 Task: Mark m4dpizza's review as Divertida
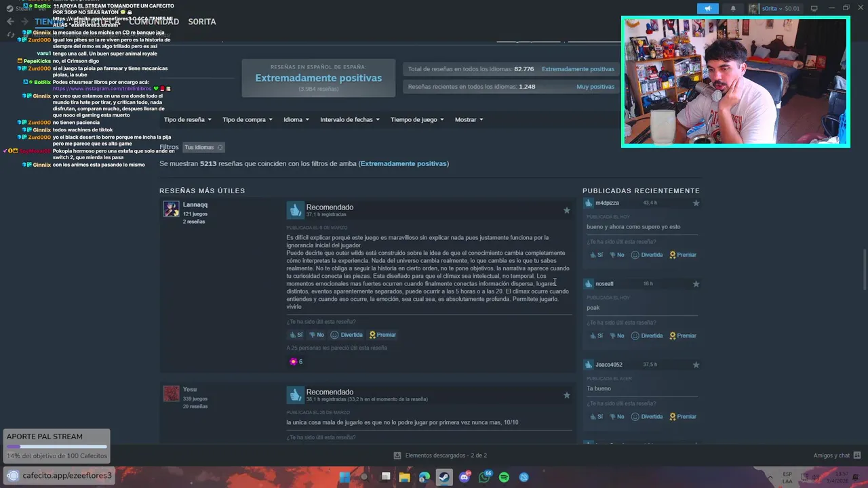click(x=647, y=255)
